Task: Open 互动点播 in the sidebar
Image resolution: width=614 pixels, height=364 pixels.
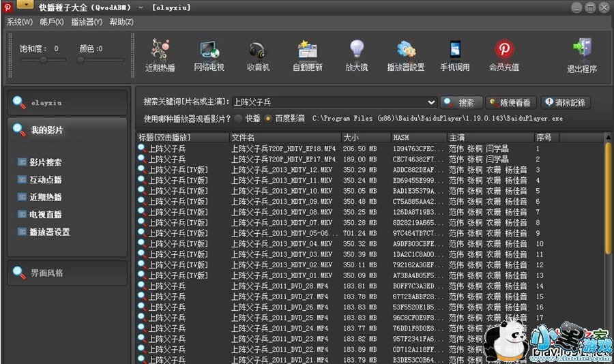Action: 46,180
